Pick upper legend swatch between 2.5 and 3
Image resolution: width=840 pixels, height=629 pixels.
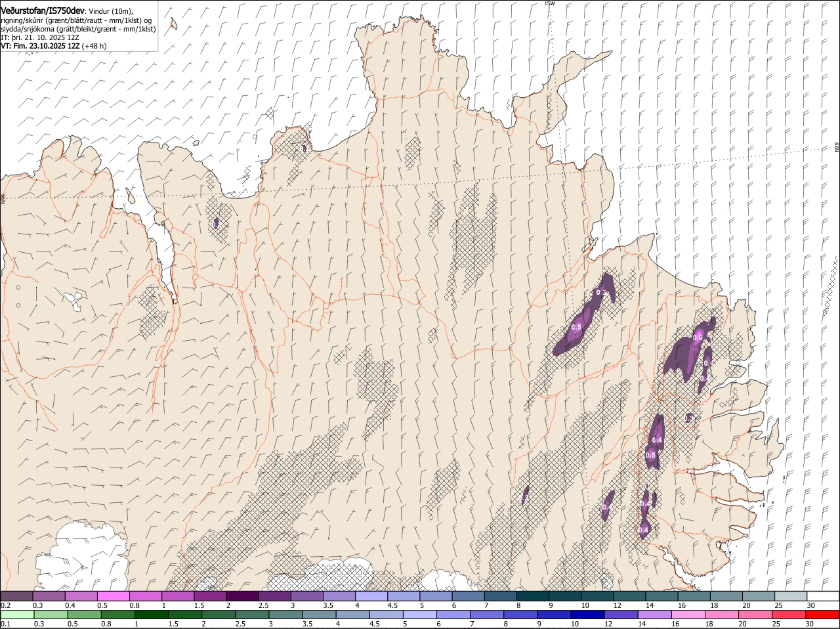click(x=274, y=596)
